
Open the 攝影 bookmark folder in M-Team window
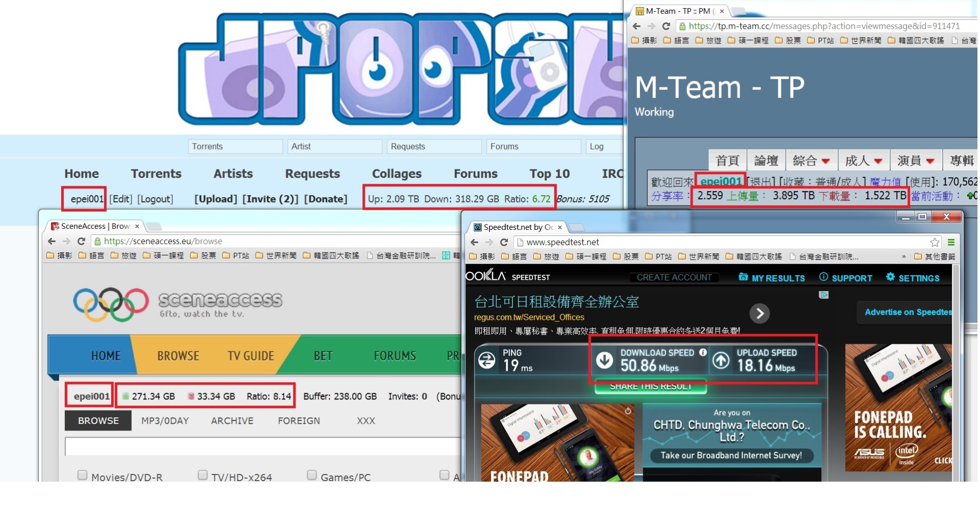click(x=644, y=40)
